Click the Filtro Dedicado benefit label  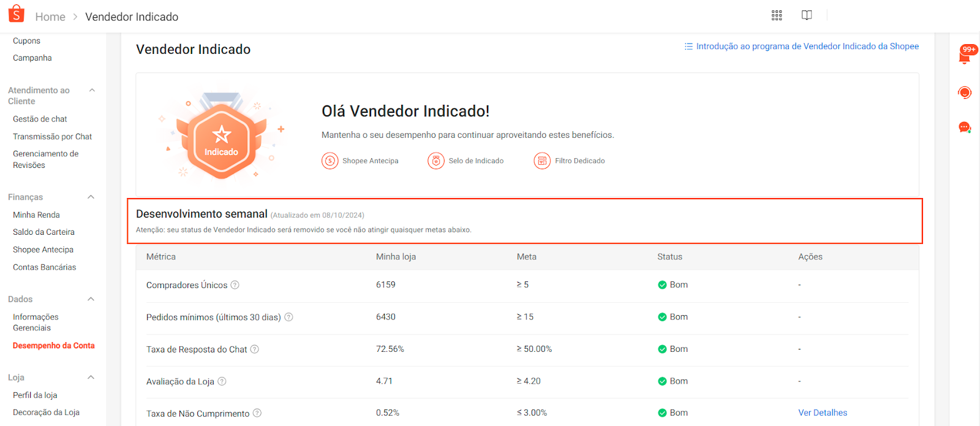pyautogui.click(x=580, y=161)
